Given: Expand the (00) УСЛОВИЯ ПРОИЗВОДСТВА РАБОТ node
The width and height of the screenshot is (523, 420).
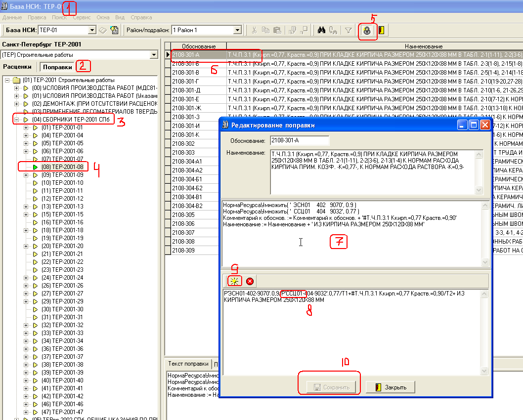Looking at the screenshot, I should tap(16, 88).
